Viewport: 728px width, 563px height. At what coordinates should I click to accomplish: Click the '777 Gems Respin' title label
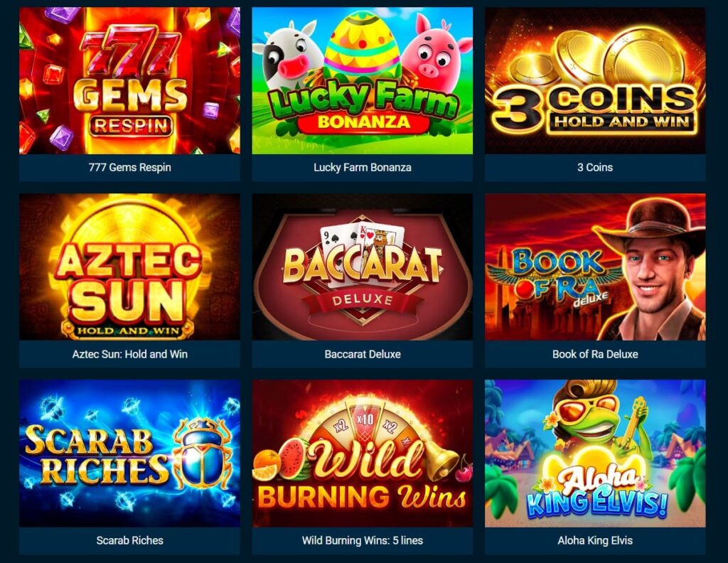129,168
